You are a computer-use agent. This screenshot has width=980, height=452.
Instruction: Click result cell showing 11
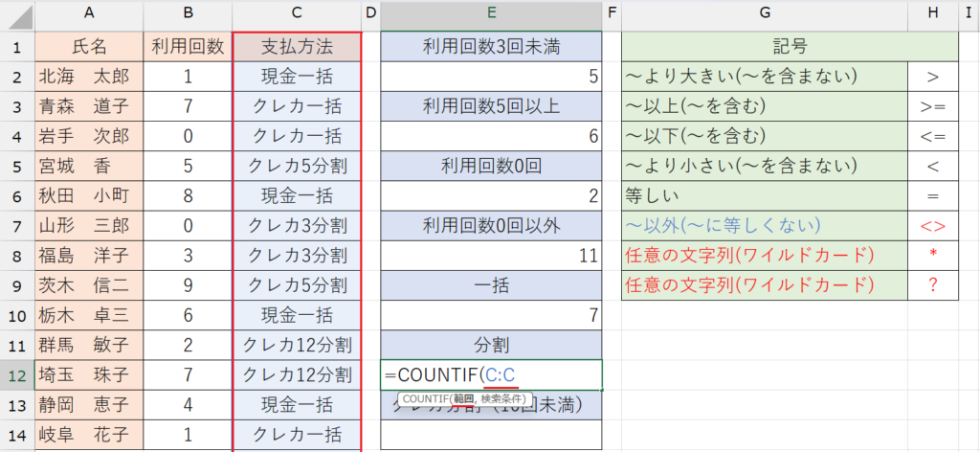click(491, 256)
